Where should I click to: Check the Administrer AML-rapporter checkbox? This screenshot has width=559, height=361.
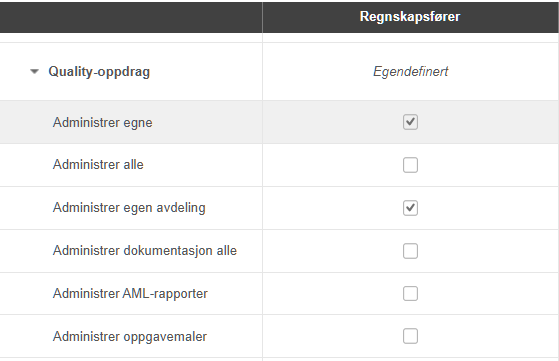410,294
